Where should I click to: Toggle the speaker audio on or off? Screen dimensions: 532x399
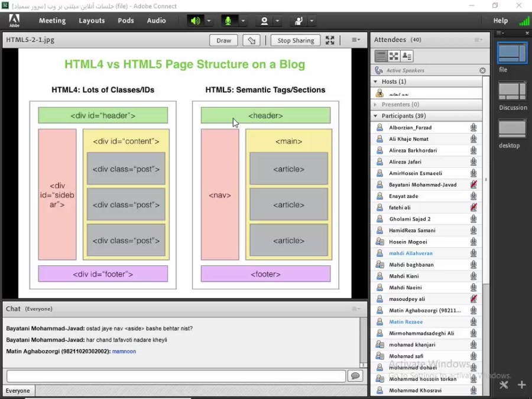[195, 21]
